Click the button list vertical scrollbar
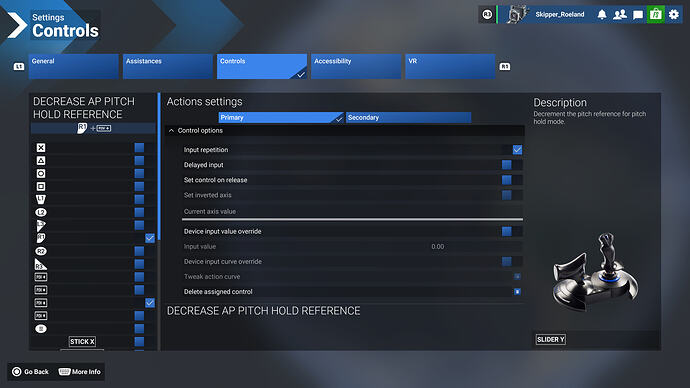 tap(159, 166)
